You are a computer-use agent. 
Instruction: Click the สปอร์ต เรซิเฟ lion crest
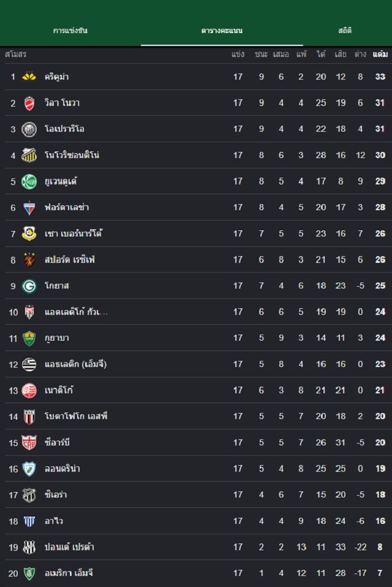click(29, 260)
